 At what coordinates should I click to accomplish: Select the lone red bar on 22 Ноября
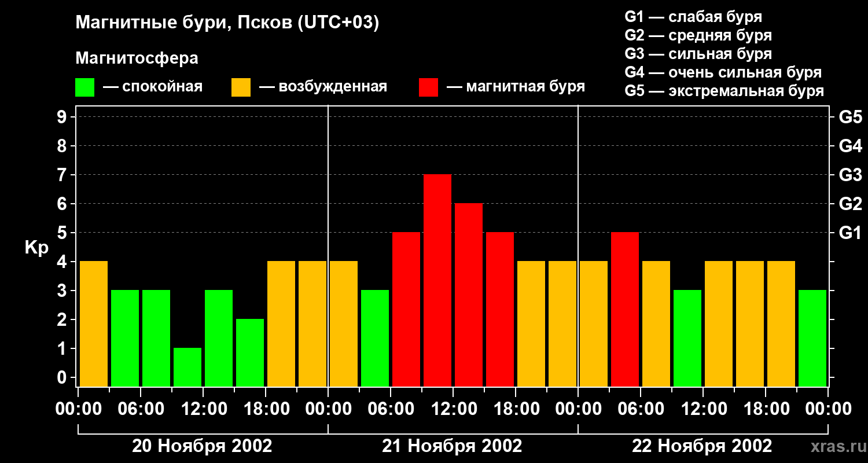625,309
